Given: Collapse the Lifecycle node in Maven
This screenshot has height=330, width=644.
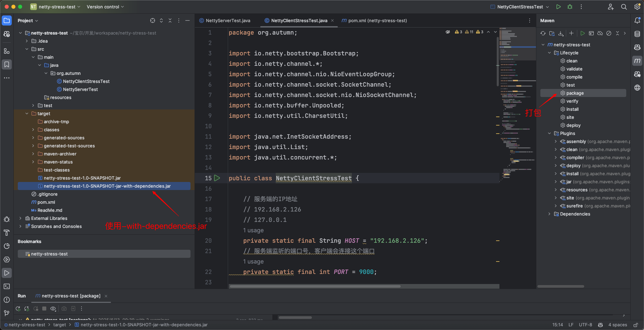Looking at the screenshot, I should coord(549,53).
